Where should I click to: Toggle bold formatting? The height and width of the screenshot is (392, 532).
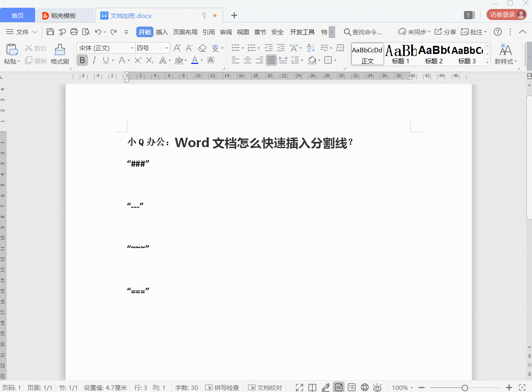coord(82,60)
